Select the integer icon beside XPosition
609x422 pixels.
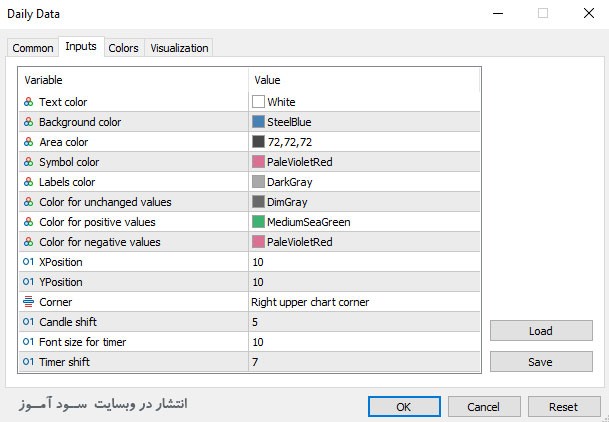tap(27, 262)
